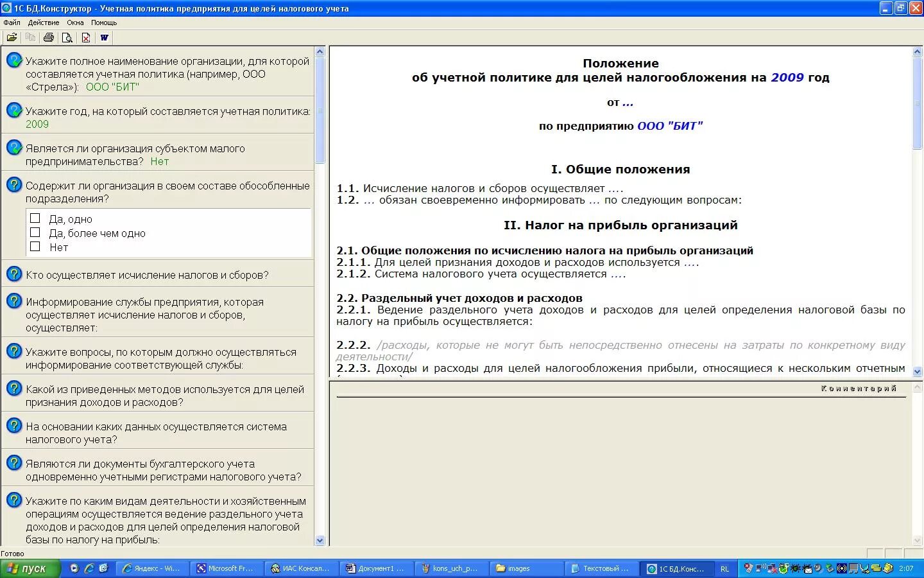This screenshot has width=924, height=578.
Task: Click heading 'II. Налог на прибыль организаций'
Action: [x=620, y=225]
